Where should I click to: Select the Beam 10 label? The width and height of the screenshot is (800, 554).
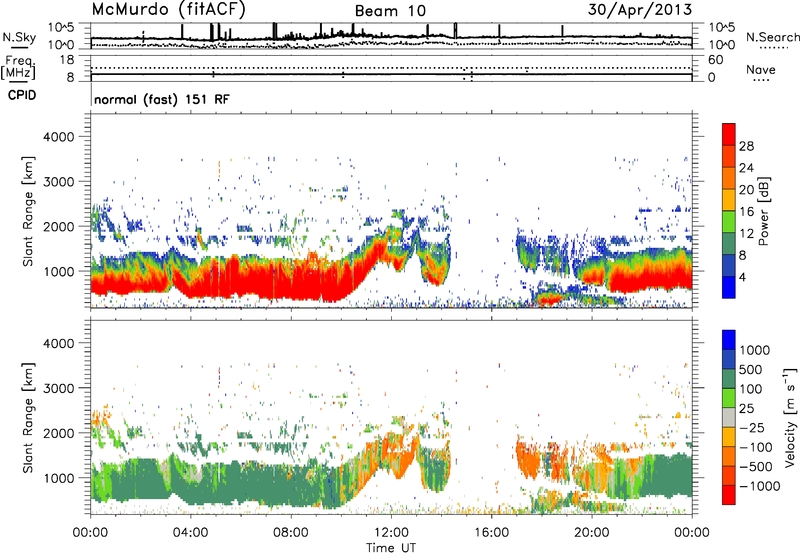(390, 11)
